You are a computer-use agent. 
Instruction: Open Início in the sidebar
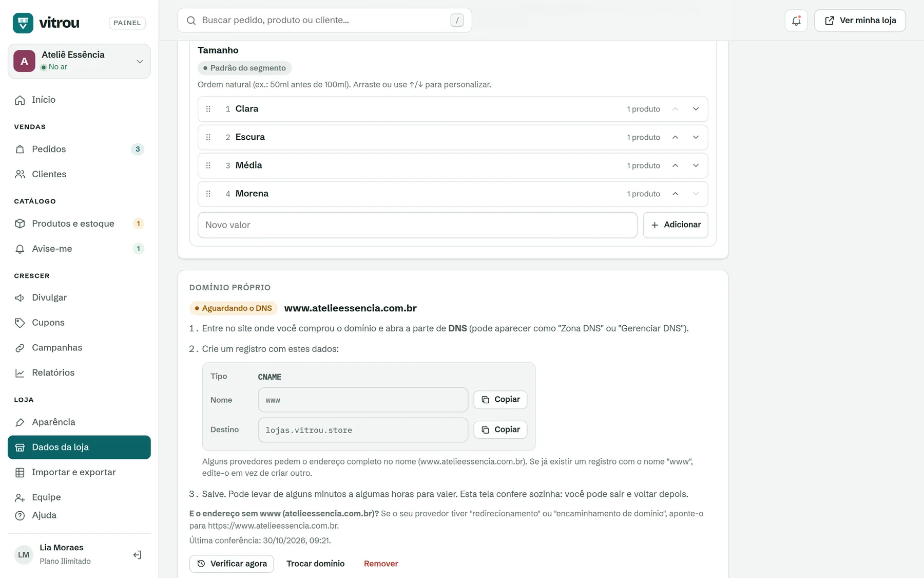point(79,100)
